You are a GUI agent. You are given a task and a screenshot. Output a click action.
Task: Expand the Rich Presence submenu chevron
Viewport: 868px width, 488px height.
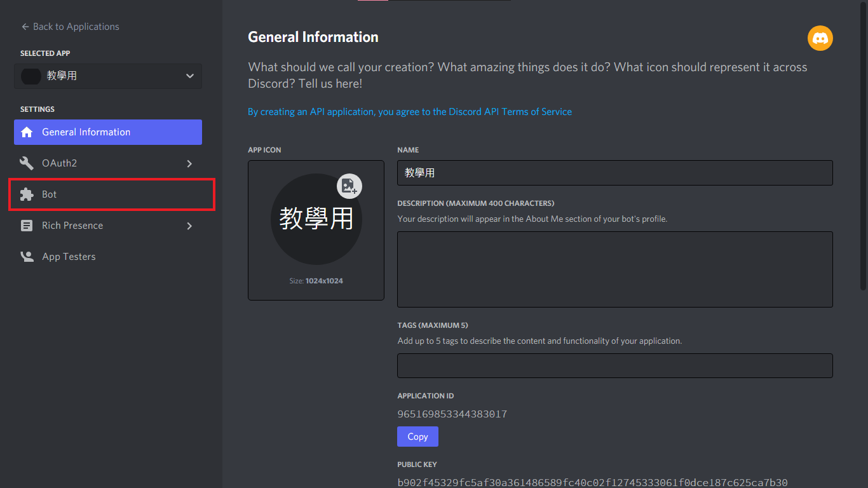click(189, 226)
